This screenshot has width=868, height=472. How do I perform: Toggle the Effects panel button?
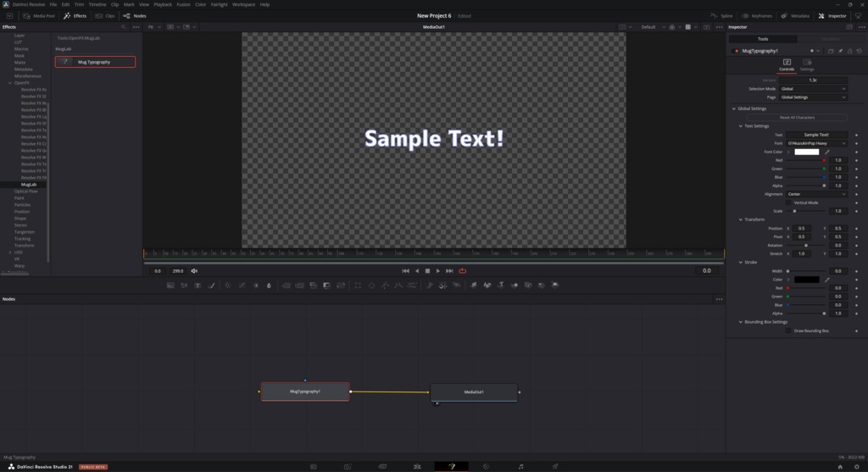[75, 16]
